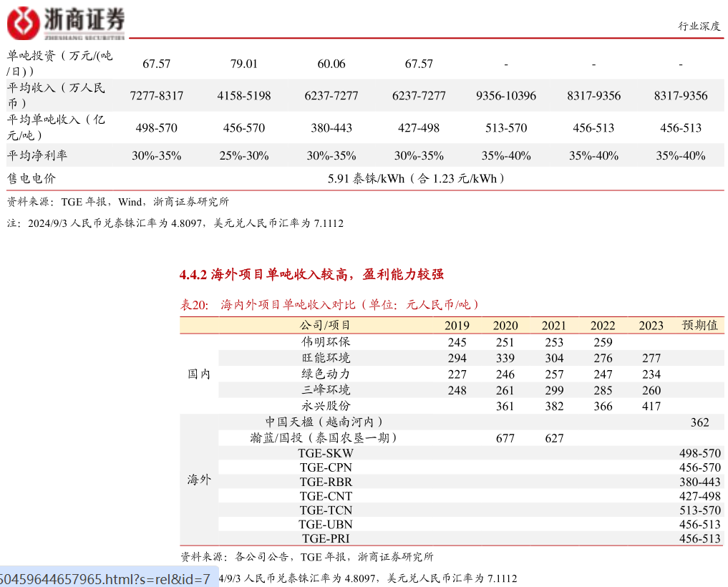Click the 浙商证券 company name in header
This screenshot has width=728, height=587.
tap(84, 19)
